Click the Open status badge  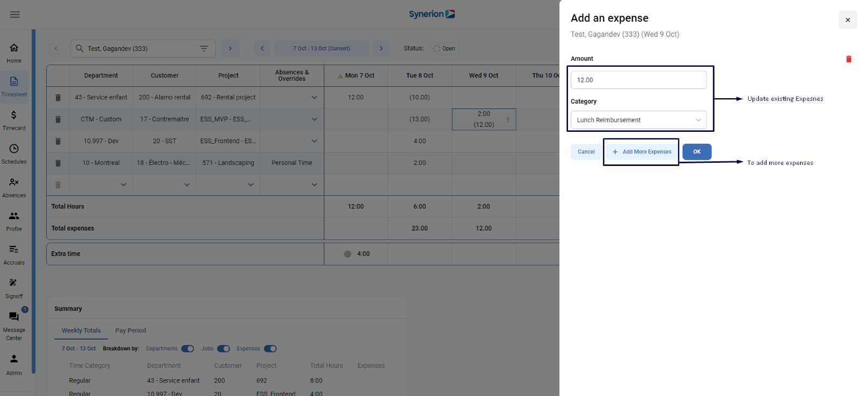(444, 48)
